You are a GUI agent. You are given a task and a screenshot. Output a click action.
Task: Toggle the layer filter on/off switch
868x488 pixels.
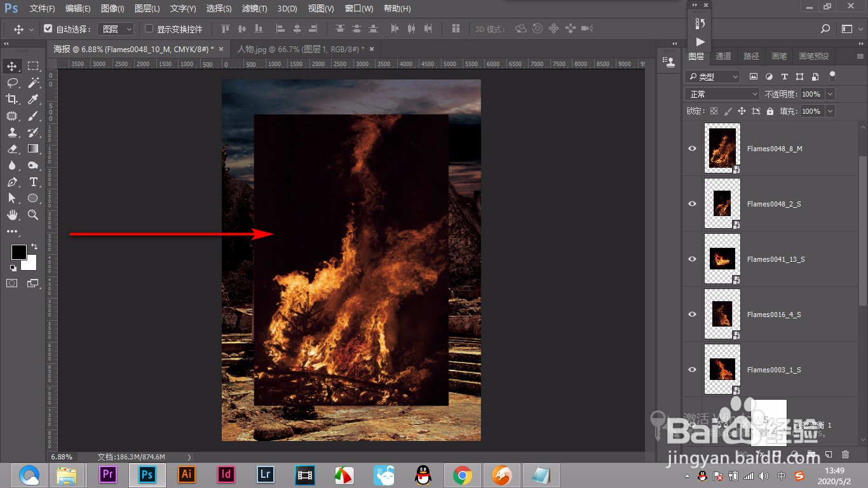click(832, 76)
